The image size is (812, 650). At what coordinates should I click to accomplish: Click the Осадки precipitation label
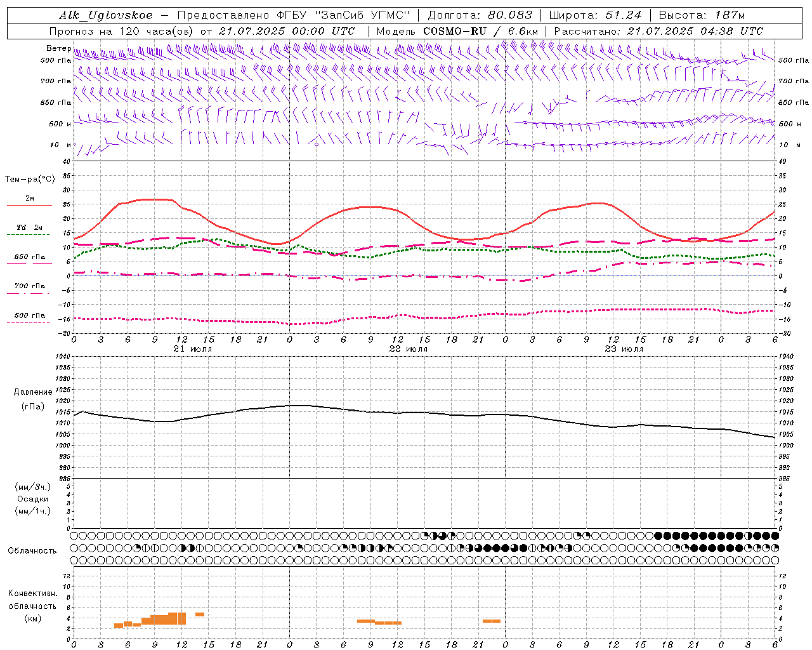(x=33, y=499)
